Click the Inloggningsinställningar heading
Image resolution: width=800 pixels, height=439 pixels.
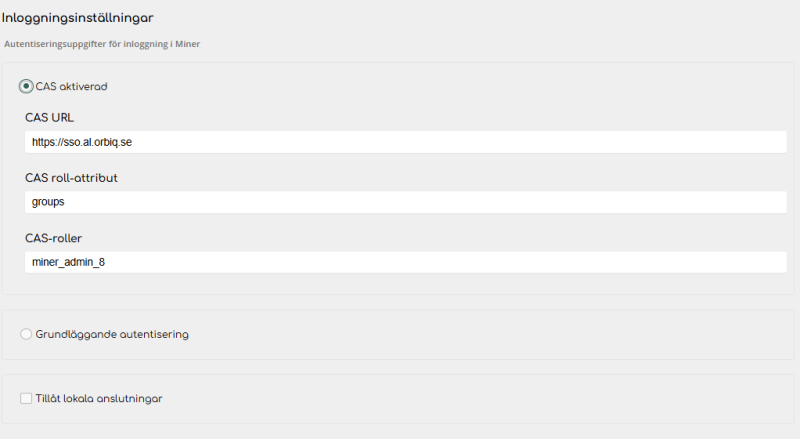click(77, 18)
